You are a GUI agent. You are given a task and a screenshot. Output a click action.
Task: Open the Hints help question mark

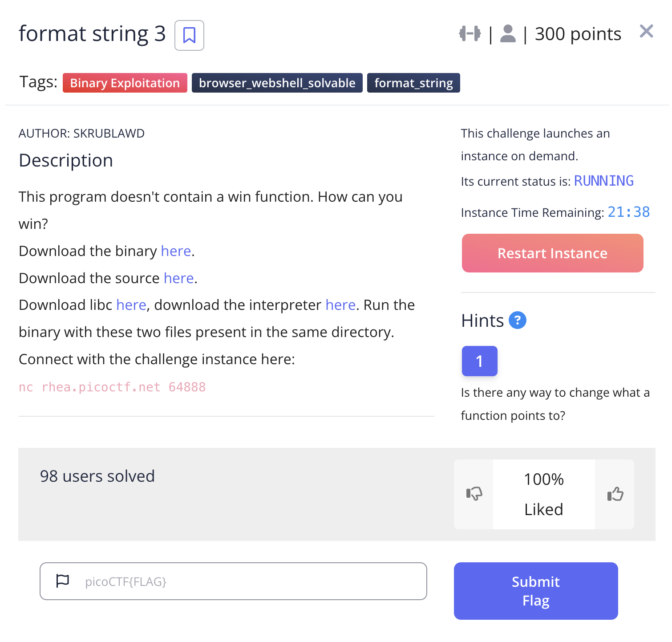click(517, 321)
